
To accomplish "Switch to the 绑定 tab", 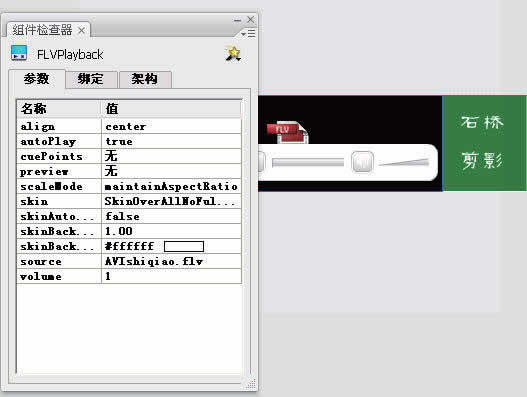I will click(91, 79).
